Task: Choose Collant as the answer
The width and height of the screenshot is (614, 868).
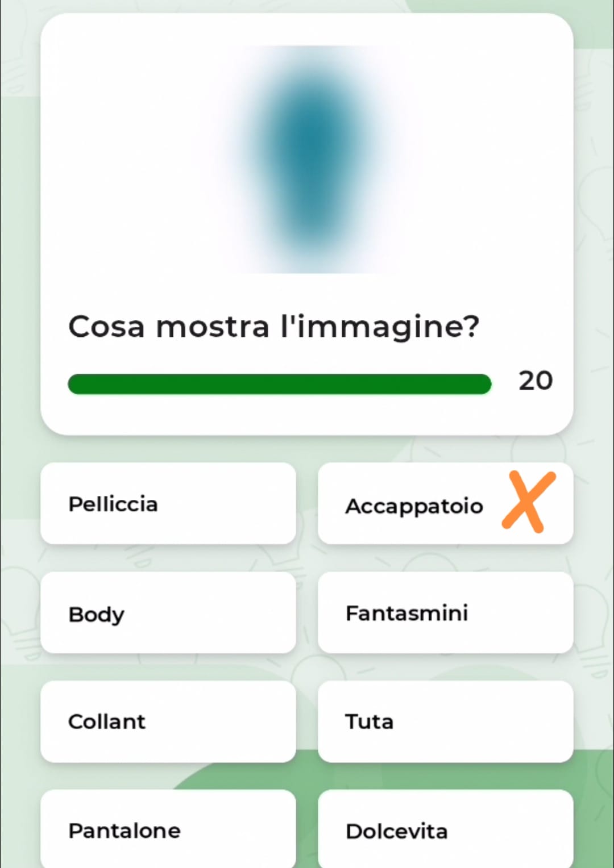Action: tap(168, 722)
